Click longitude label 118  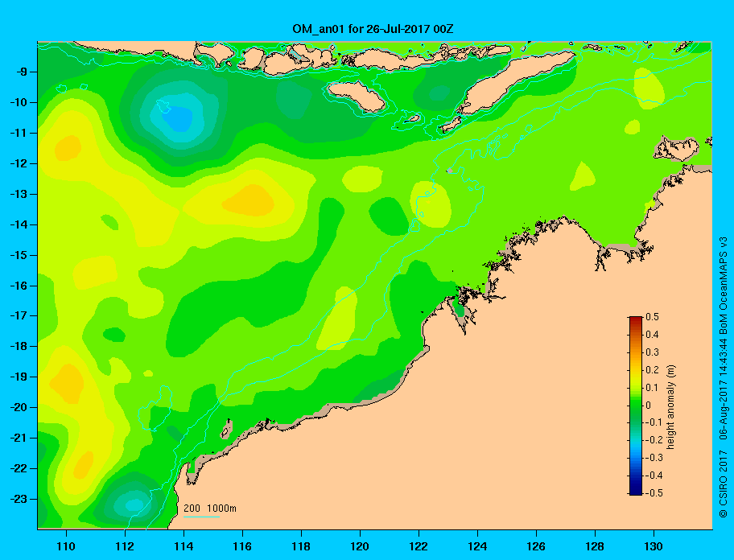301,546
